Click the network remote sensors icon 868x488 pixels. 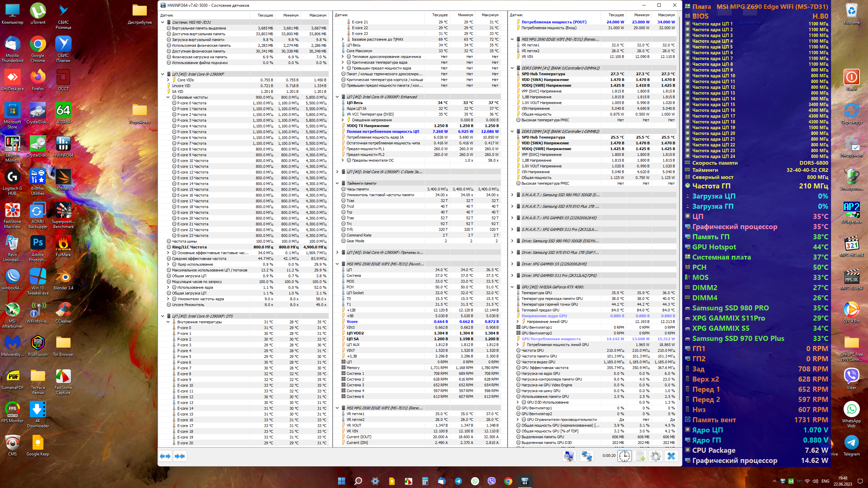pyautogui.click(x=587, y=456)
